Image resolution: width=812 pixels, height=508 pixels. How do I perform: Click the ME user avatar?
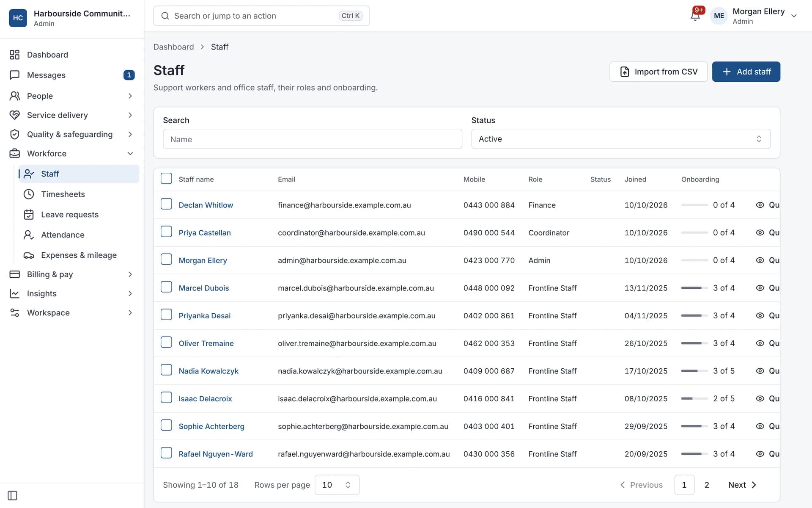tap(719, 16)
